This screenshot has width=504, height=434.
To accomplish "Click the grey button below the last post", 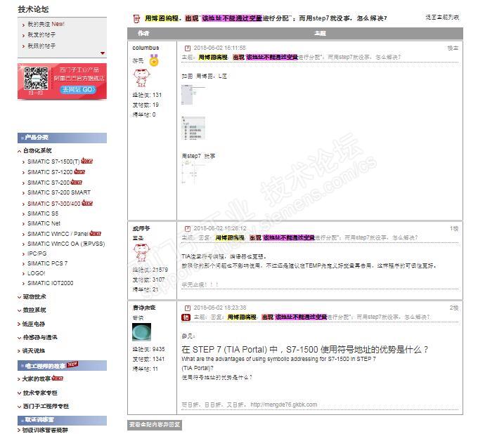I will coord(155,425).
